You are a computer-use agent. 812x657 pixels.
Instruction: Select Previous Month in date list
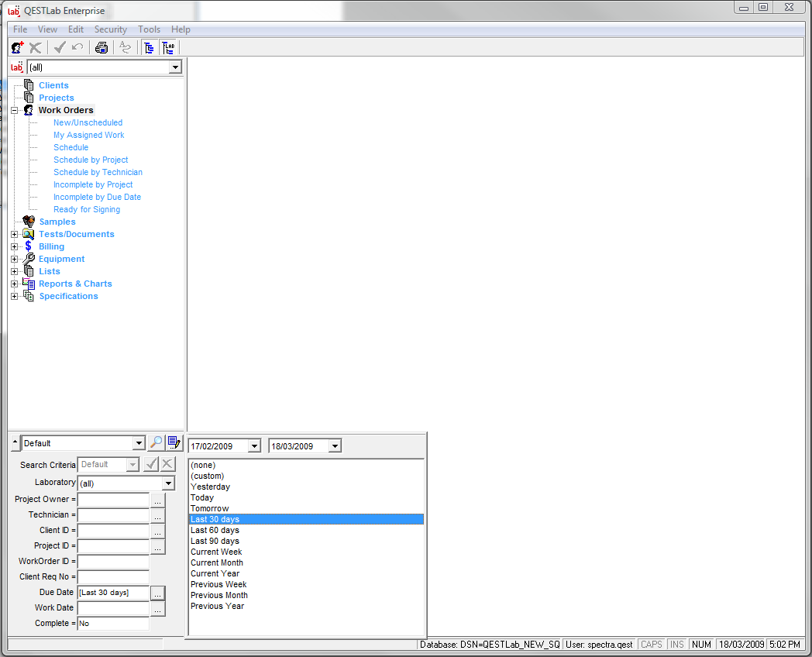[x=219, y=595]
